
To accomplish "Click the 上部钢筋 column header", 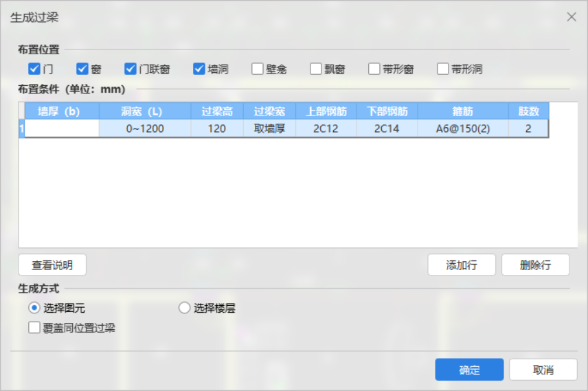I will [326, 111].
